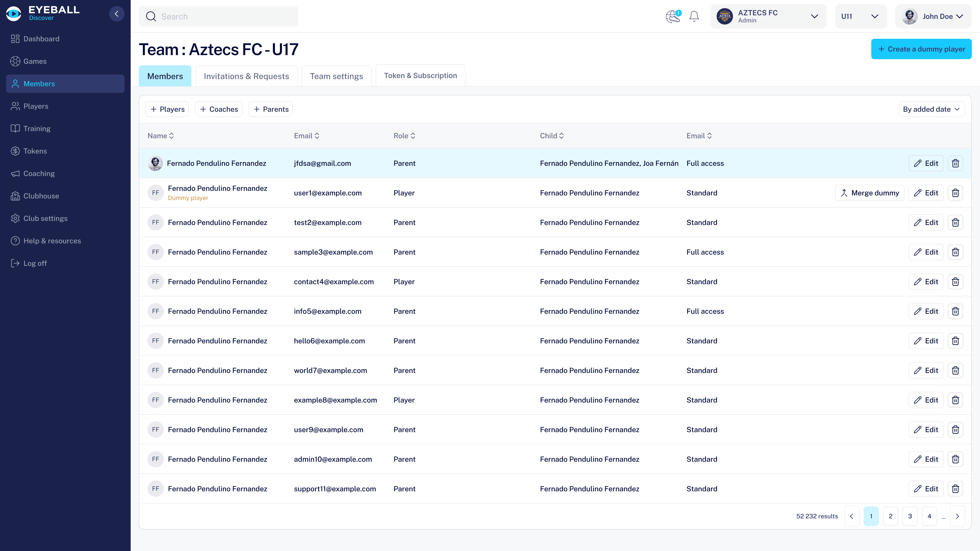Delete the user1@example.com dummy player

pyautogui.click(x=955, y=193)
